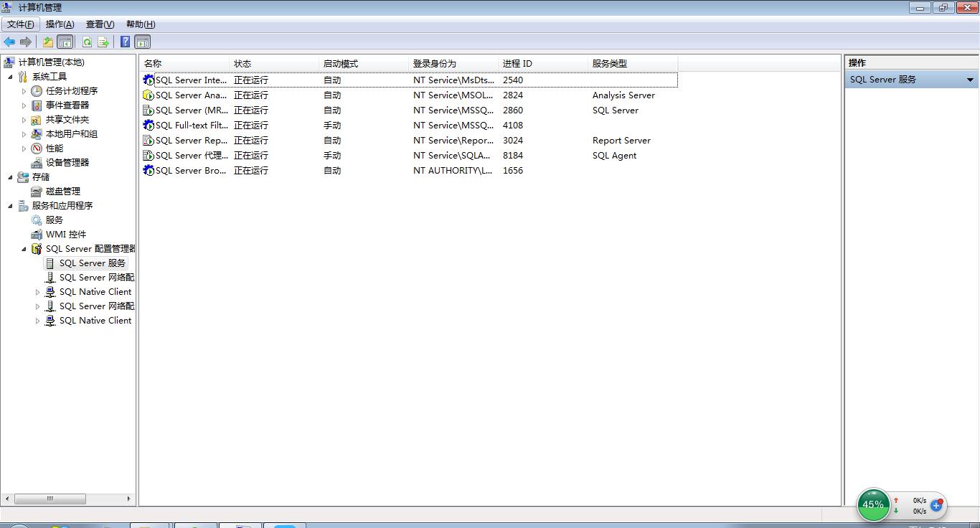Click the 本地用户和组 tree icon
This screenshot has height=528, width=980.
37,133
